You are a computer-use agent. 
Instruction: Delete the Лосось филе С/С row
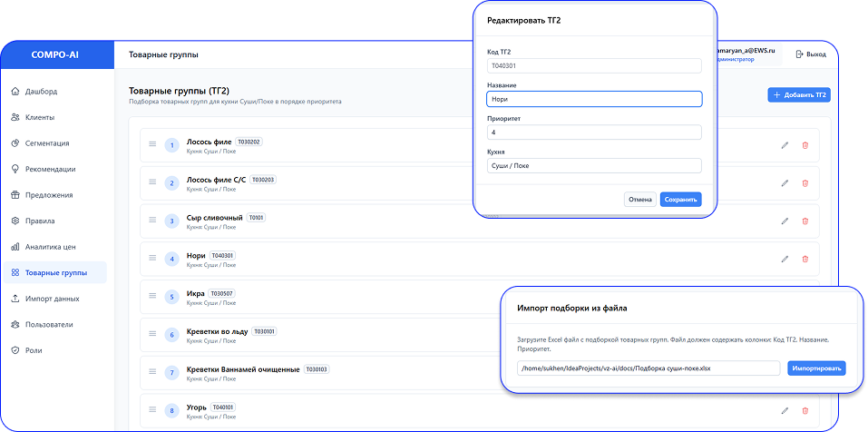pyautogui.click(x=805, y=183)
